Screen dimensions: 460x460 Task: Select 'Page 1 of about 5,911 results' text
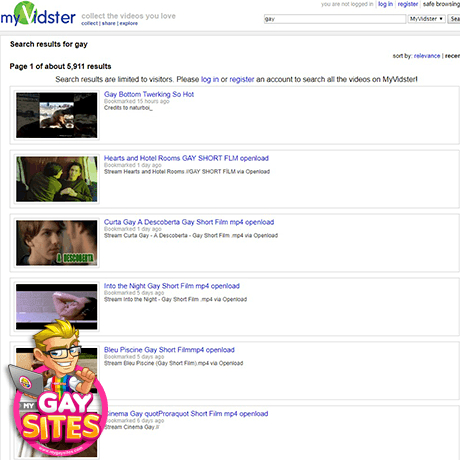click(x=60, y=66)
